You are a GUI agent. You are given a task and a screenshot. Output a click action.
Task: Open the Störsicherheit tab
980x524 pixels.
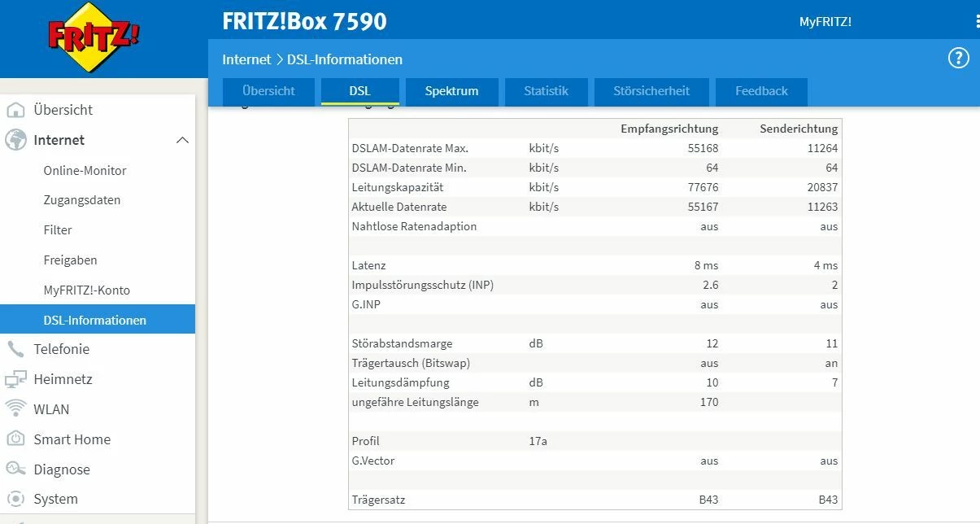651,91
